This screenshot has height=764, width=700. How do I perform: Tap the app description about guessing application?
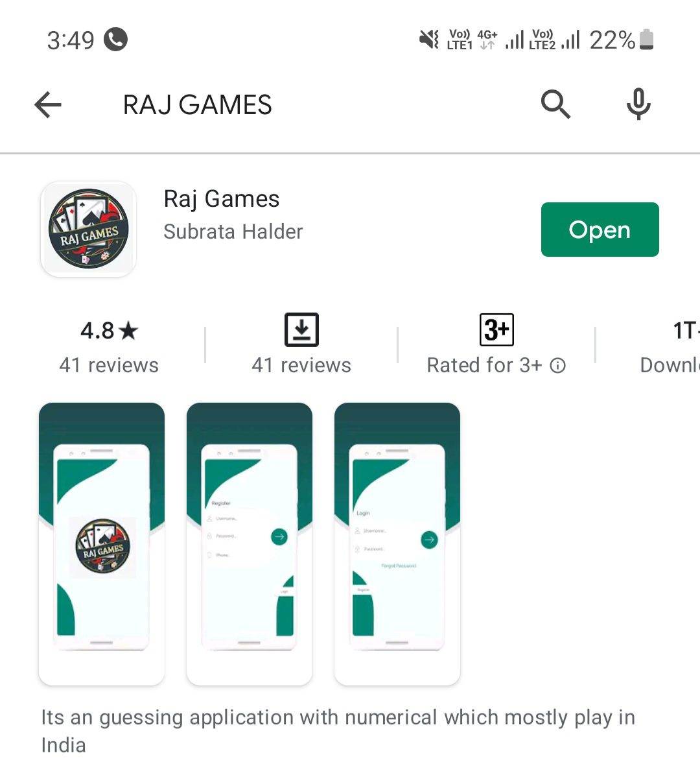(x=338, y=731)
